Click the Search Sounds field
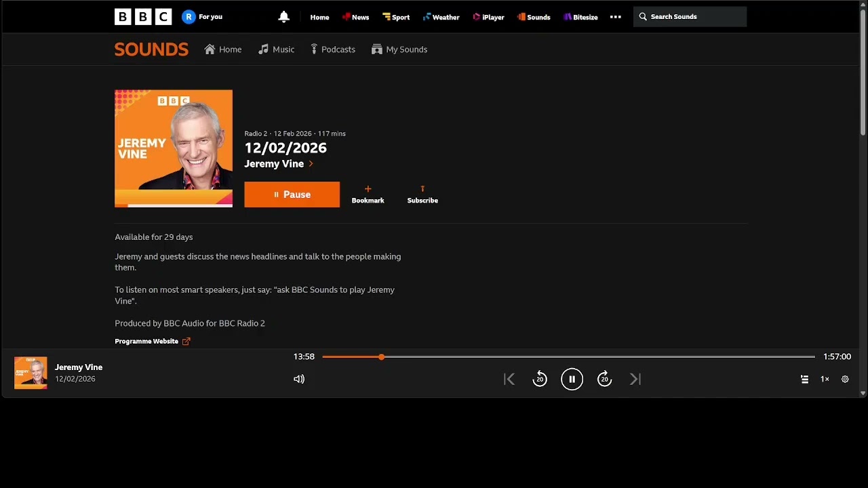Viewport: 868px width, 488px height. click(690, 17)
